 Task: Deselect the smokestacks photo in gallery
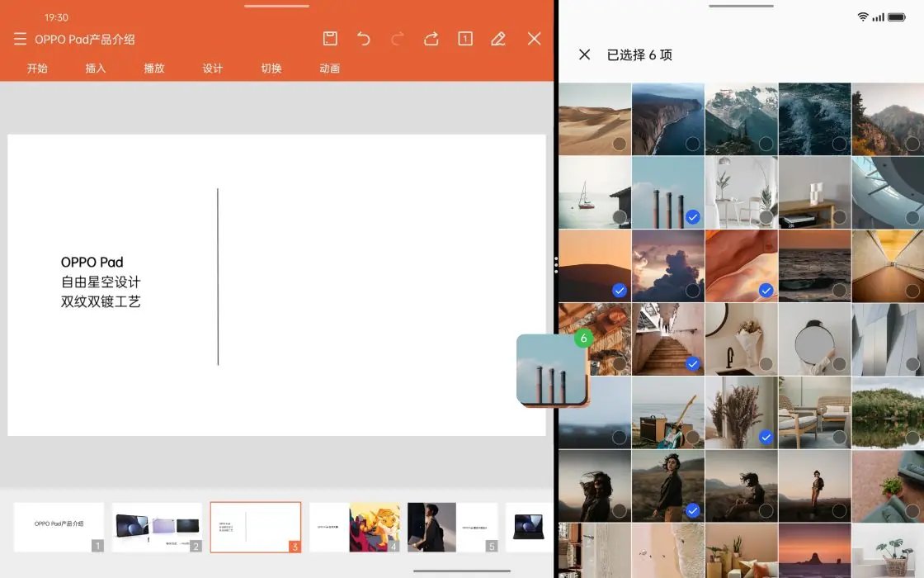click(x=693, y=217)
